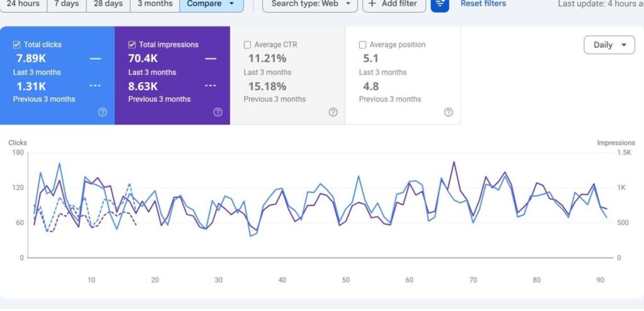Click the plus icon in Add filter

click(372, 4)
